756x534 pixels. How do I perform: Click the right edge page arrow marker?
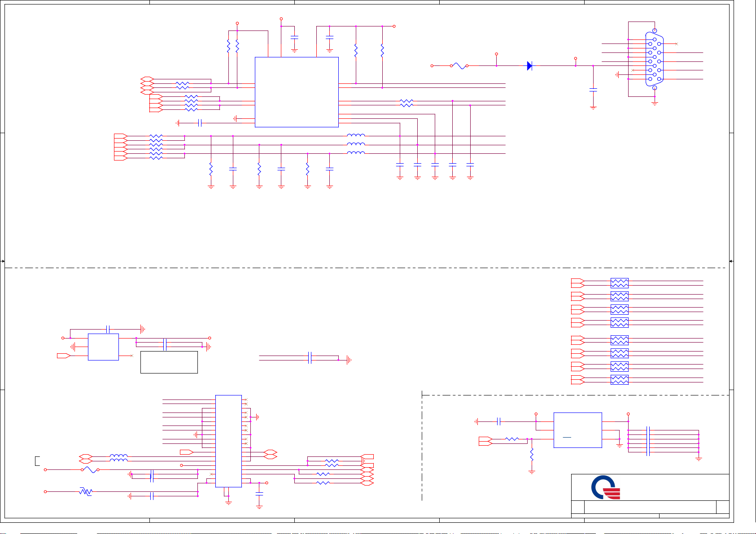click(731, 261)
